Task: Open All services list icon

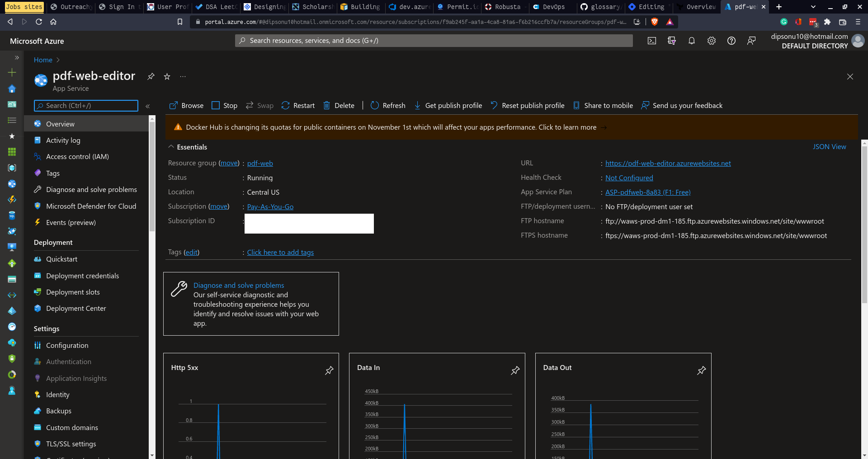Action: pos(12,120)
